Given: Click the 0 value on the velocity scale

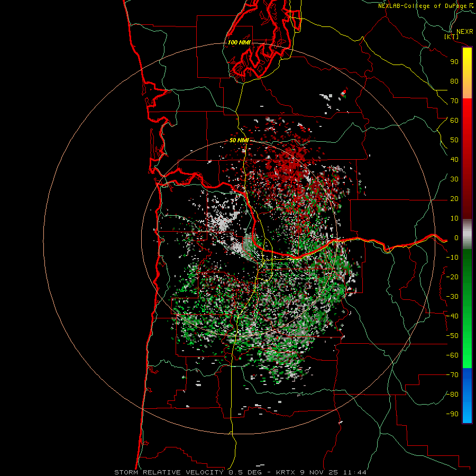Looking at the screenshot, I should click(x=456, y=237).
